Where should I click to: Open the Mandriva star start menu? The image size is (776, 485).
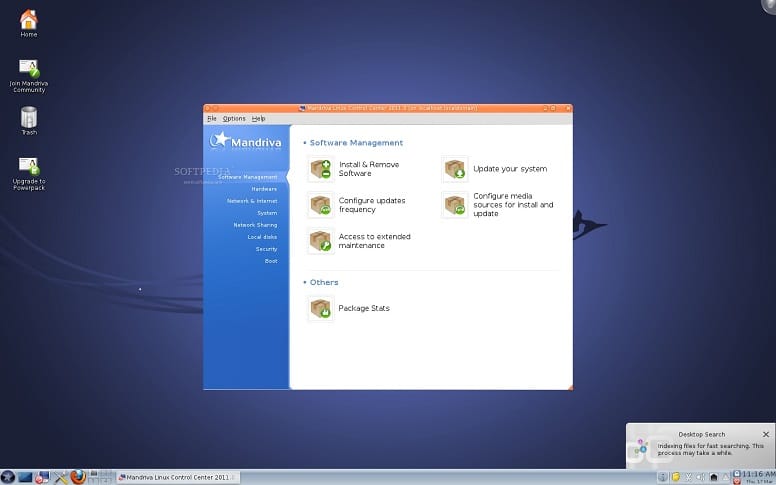(x=8, y=477)
